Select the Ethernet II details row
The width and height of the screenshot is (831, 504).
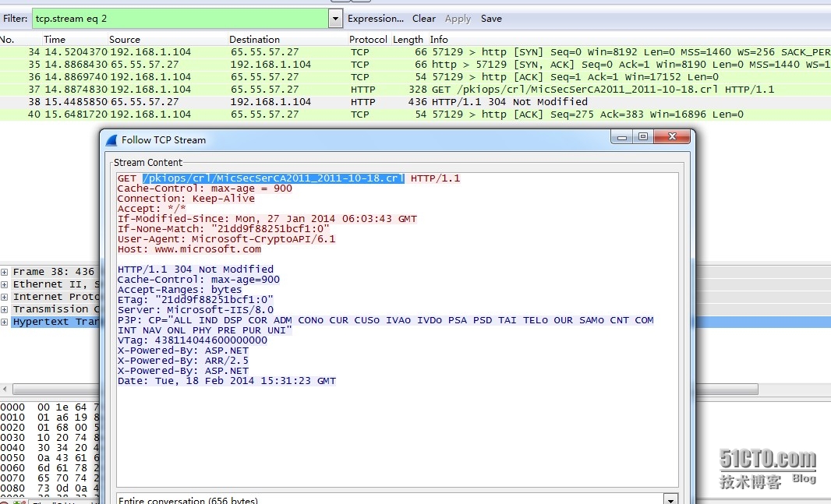pyautogui.click(x=55, y=284)
